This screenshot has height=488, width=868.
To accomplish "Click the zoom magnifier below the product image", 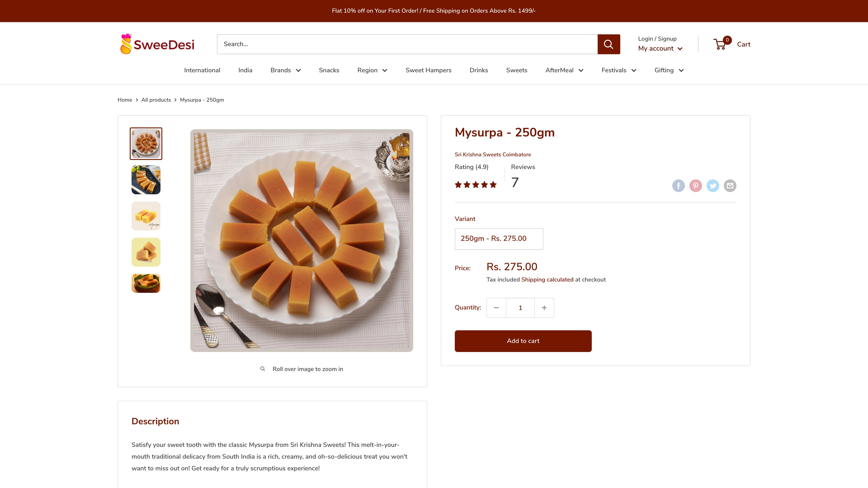I will click(262, 368).
